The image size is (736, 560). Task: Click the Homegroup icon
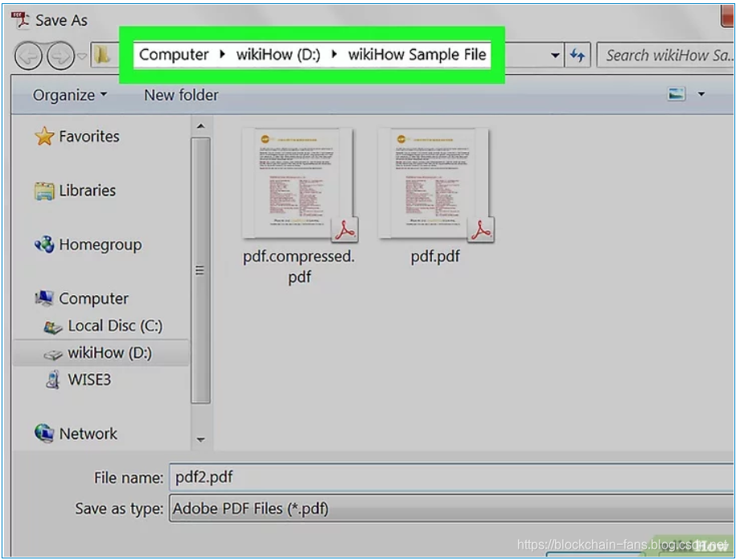pyautogui.click(x=44, y=245)
